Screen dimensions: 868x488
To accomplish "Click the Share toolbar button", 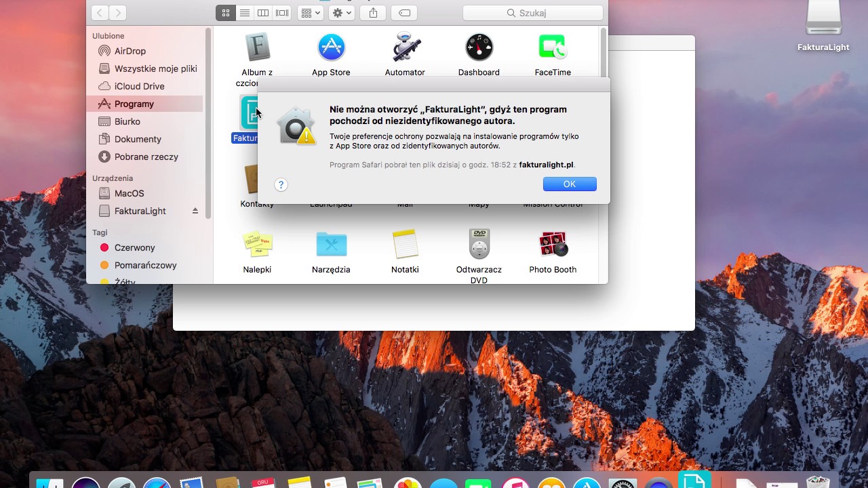I will click(x=373, y=13).
